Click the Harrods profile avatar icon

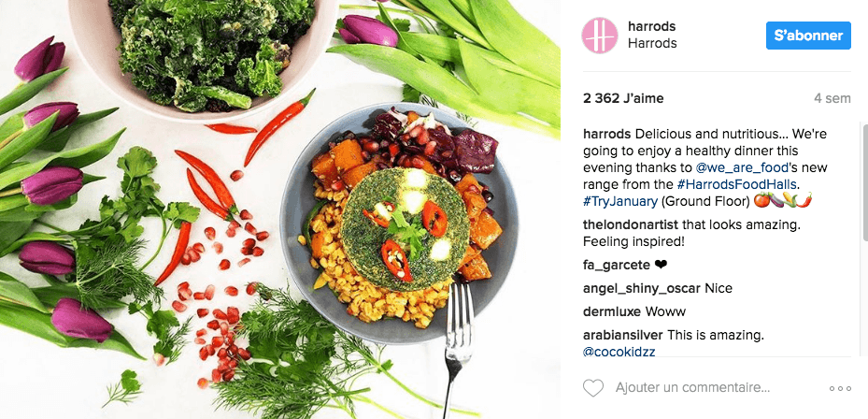click(600, 36)
